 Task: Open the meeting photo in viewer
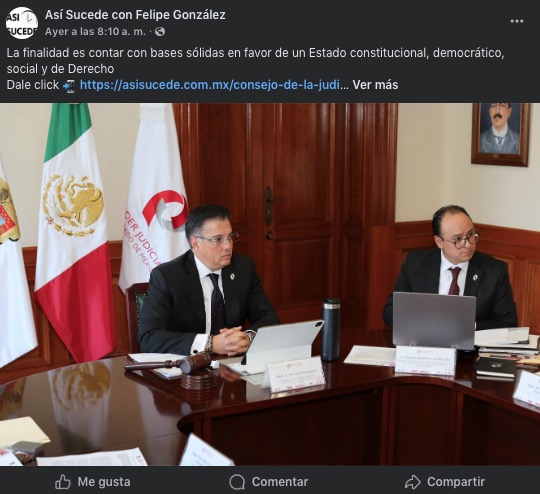tap(270, 284)
